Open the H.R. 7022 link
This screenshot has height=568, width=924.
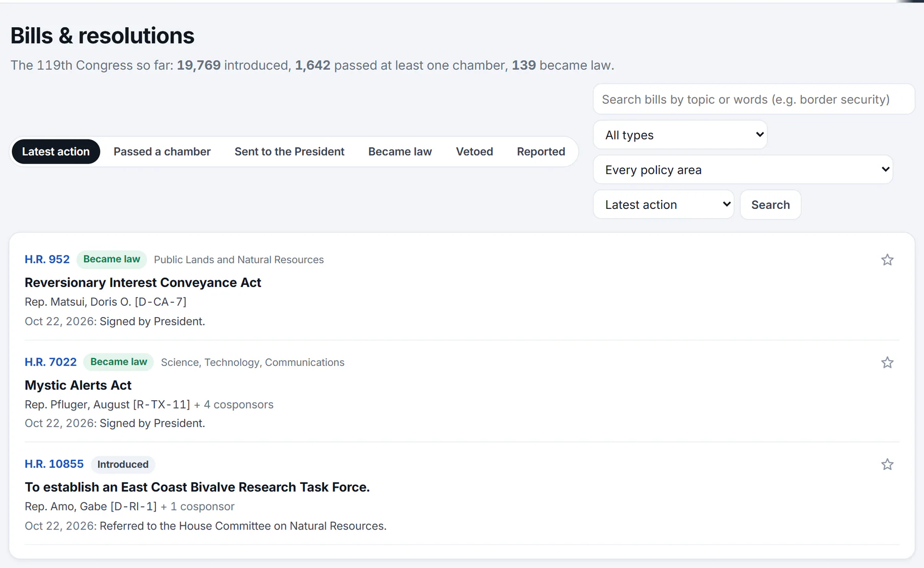pos(51,362)
